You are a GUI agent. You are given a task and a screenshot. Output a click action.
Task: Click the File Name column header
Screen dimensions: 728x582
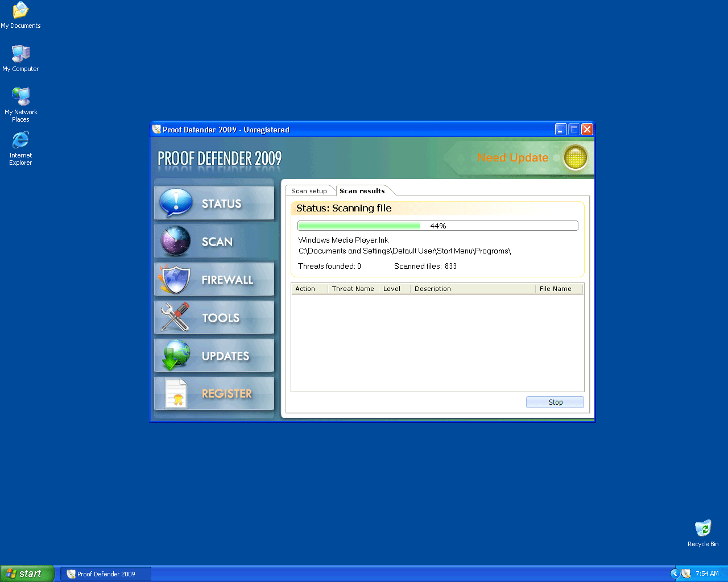click(555, 289)
